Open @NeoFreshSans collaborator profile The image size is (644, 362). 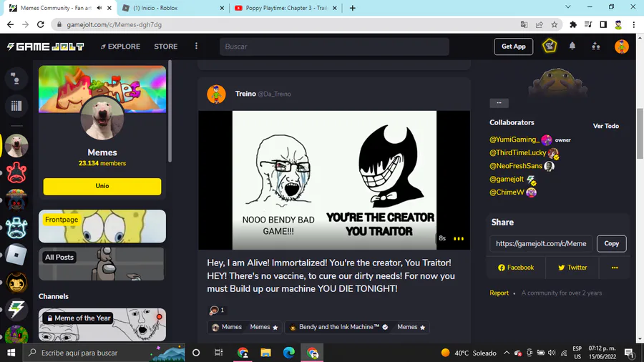pos(516,166)
